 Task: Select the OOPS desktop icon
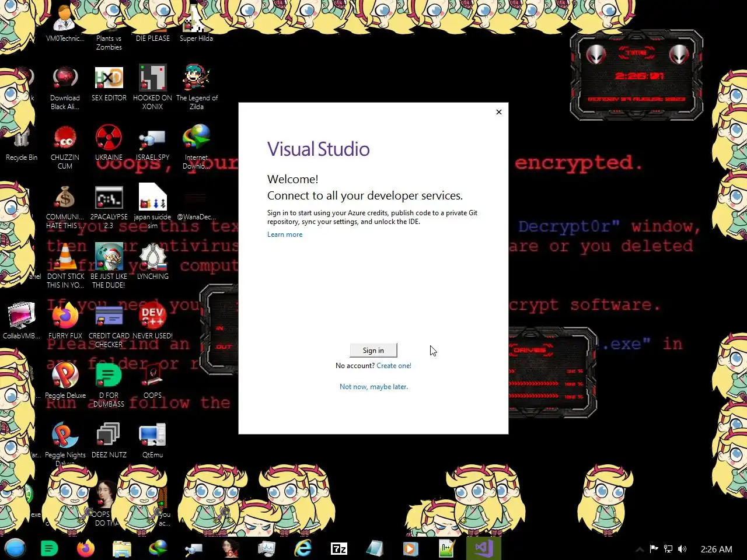click(153, 380)
